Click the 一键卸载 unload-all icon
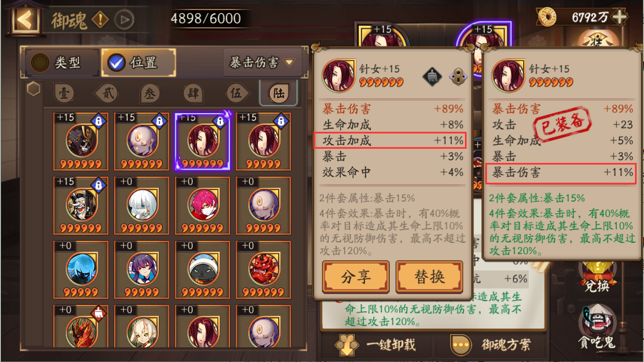This screenshot has height=362, width=644. click(376, 344)
